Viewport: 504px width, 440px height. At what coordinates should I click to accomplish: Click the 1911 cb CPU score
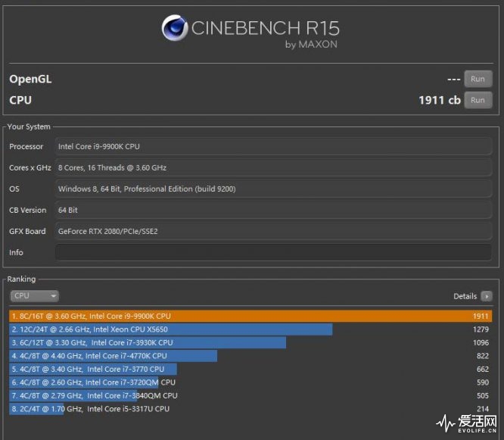tap(440, 100)
